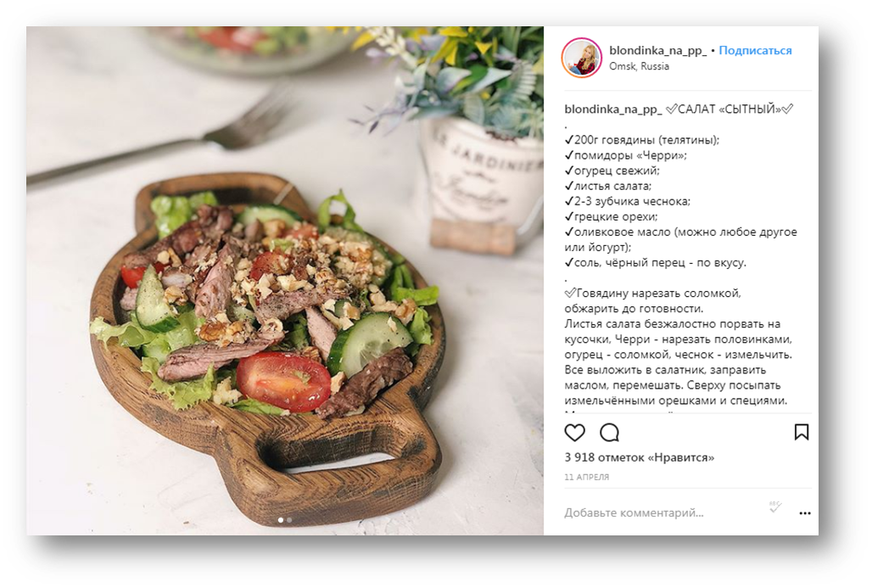The width and height of the screenshot is (872, 588).
Task: Follow the account via Подписаться
Action: pos(755,51)
